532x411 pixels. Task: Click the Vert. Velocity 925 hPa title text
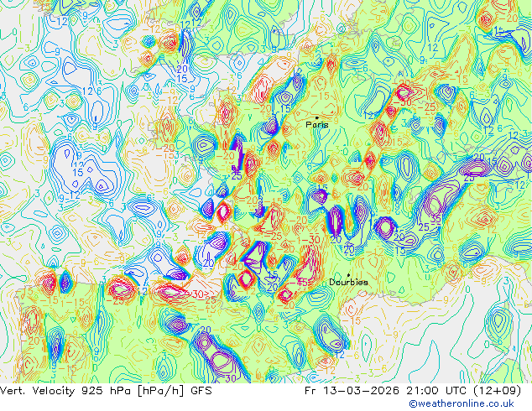(x=66, y=391)
